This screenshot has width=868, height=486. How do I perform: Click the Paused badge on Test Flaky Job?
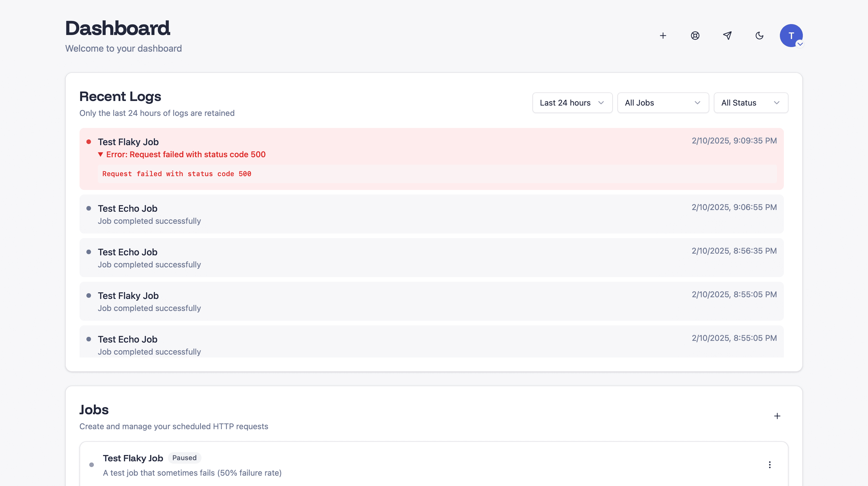coord(184,458)
